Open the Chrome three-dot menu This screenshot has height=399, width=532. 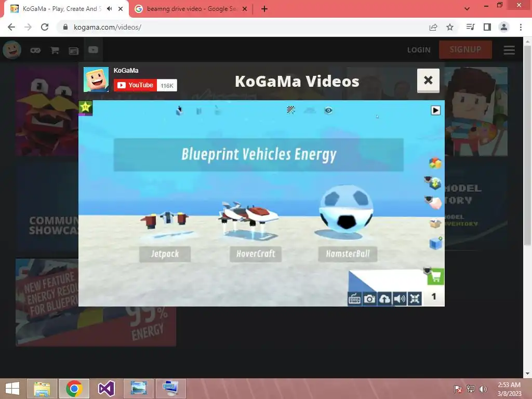pyautogui.click(x=521, y=27)
